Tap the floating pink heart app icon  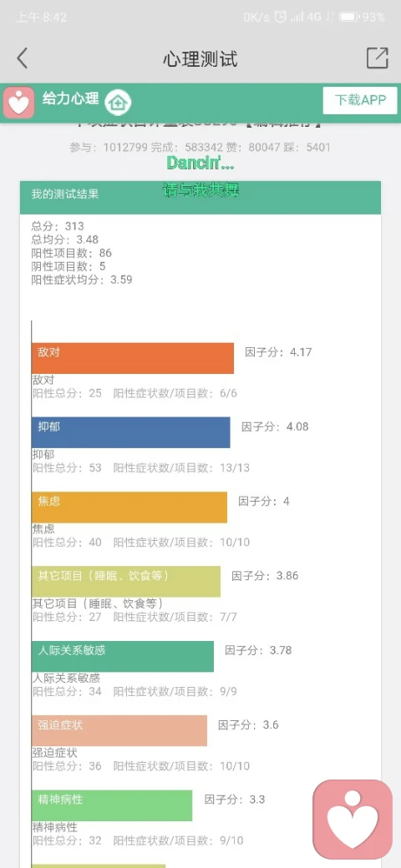pos(353,820)
